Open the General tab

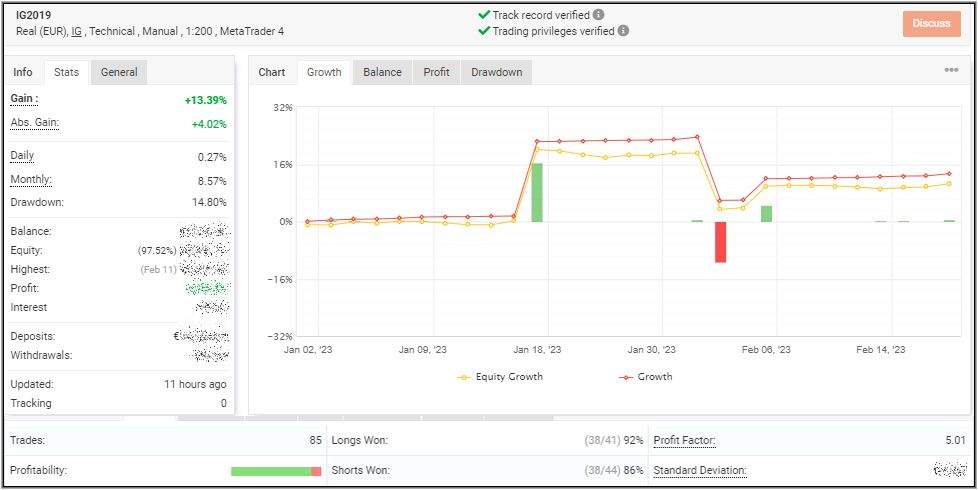[119, 72]
